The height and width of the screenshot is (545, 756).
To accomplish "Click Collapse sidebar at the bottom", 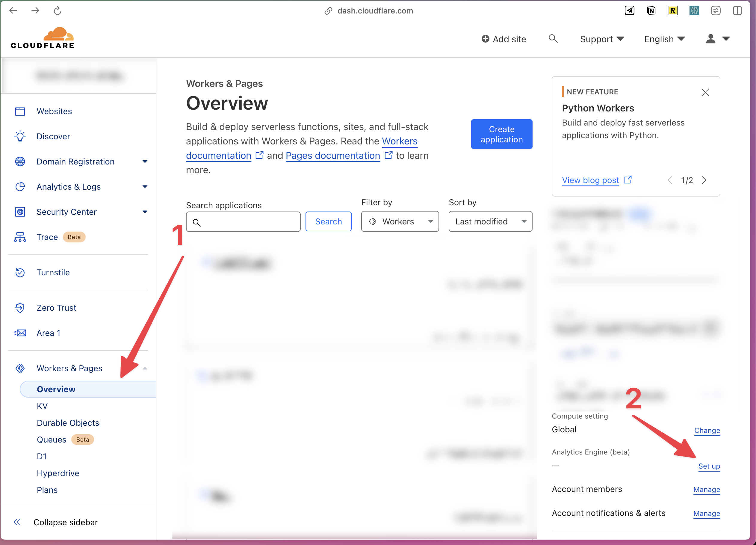I will tap(65, 522).
